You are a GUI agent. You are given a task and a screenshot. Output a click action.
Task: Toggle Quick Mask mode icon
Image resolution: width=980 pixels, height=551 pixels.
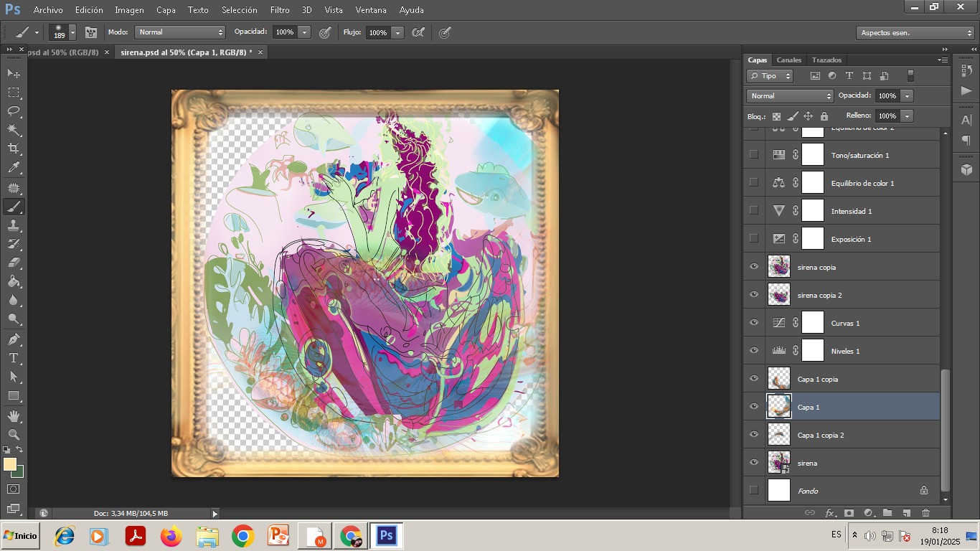(14, 489)
